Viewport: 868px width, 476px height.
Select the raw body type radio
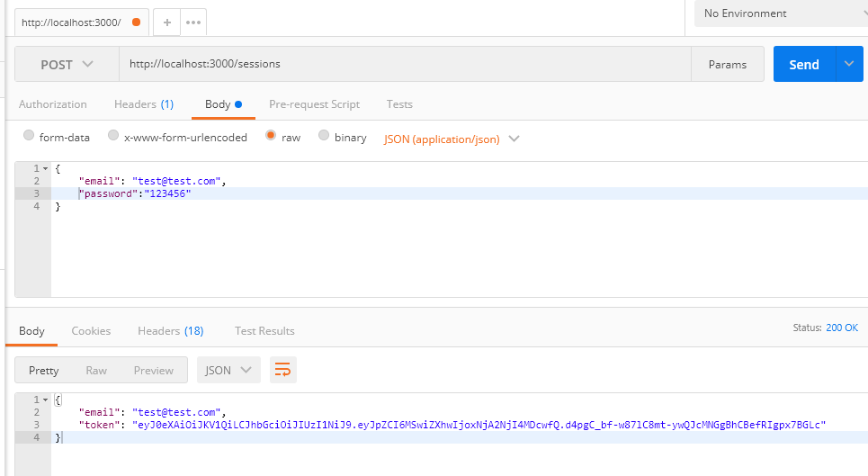271,135
